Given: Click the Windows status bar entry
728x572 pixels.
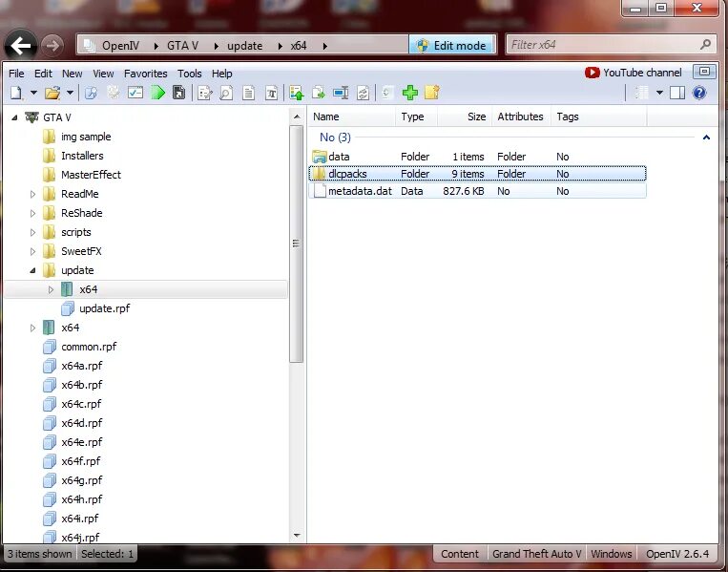Looking at the screenshot, I should point(611,554).
